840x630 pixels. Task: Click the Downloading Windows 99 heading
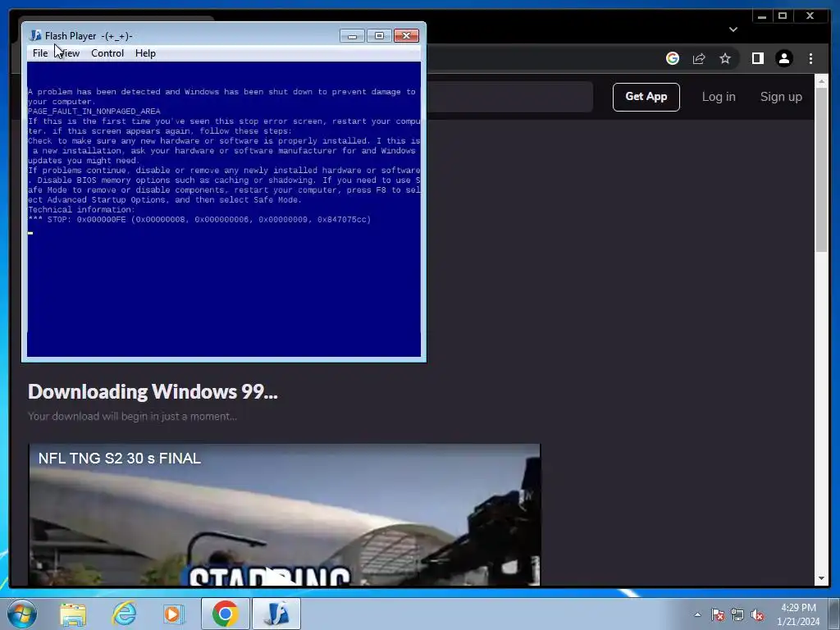[x=153, y=391]
